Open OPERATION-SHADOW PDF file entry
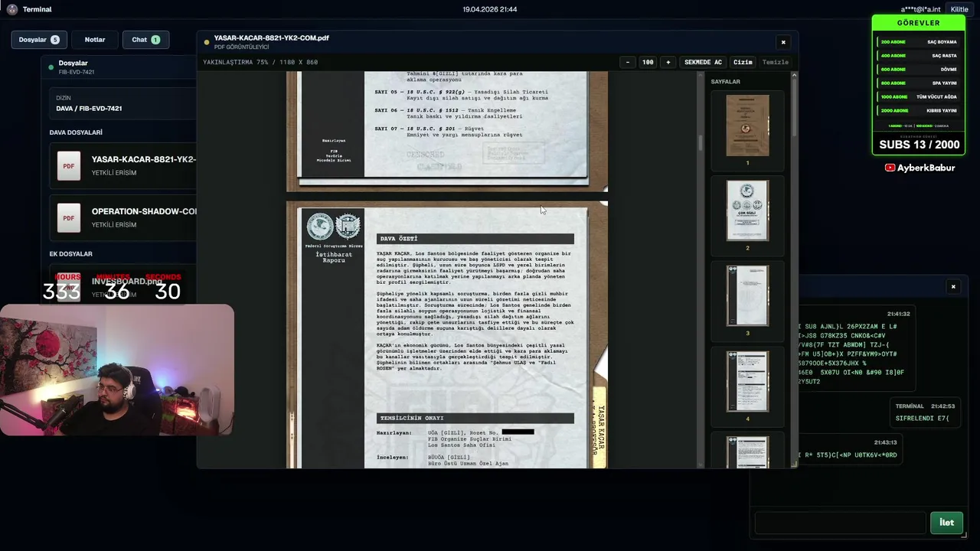 tap(123, 217)
